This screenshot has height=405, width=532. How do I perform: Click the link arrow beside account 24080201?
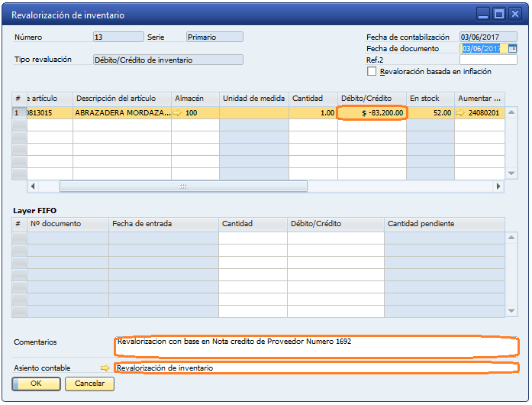tap(460, 113)
